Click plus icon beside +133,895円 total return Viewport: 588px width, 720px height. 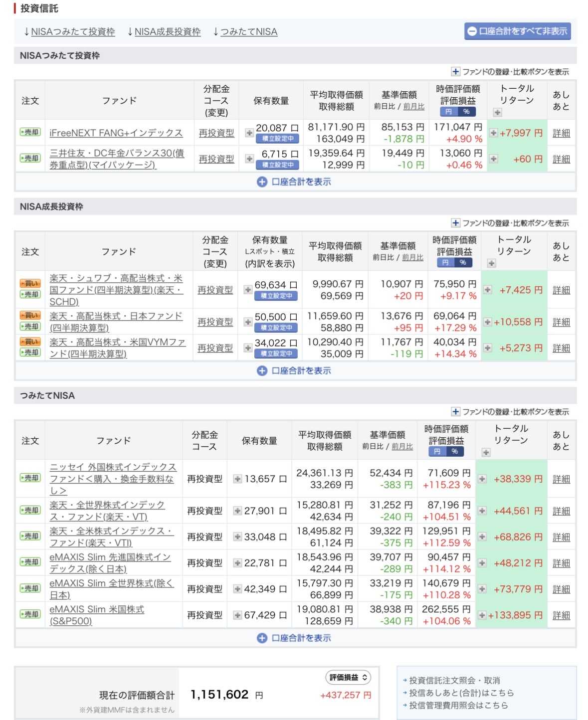pyautogui.click(x=482, y=615)
